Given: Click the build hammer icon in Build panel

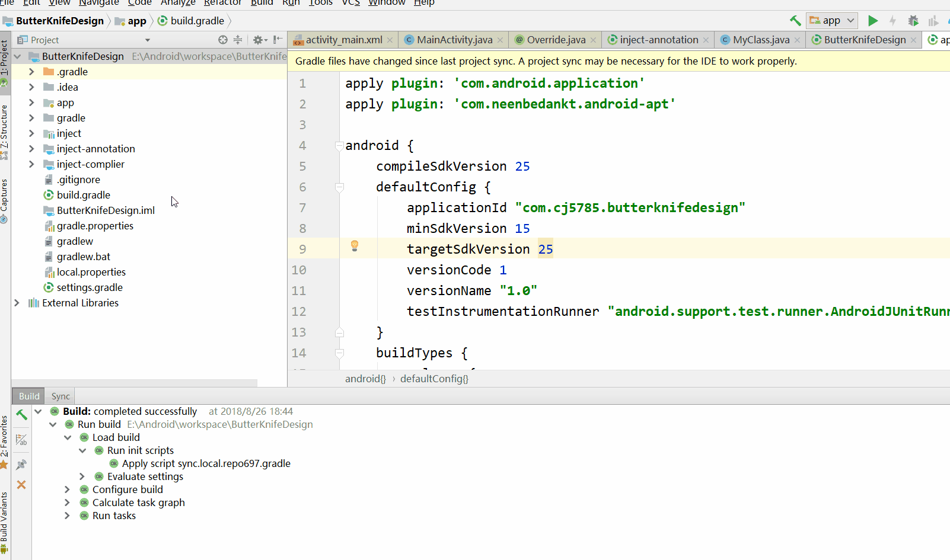Looking at the screenshot, I should [21, 415].
